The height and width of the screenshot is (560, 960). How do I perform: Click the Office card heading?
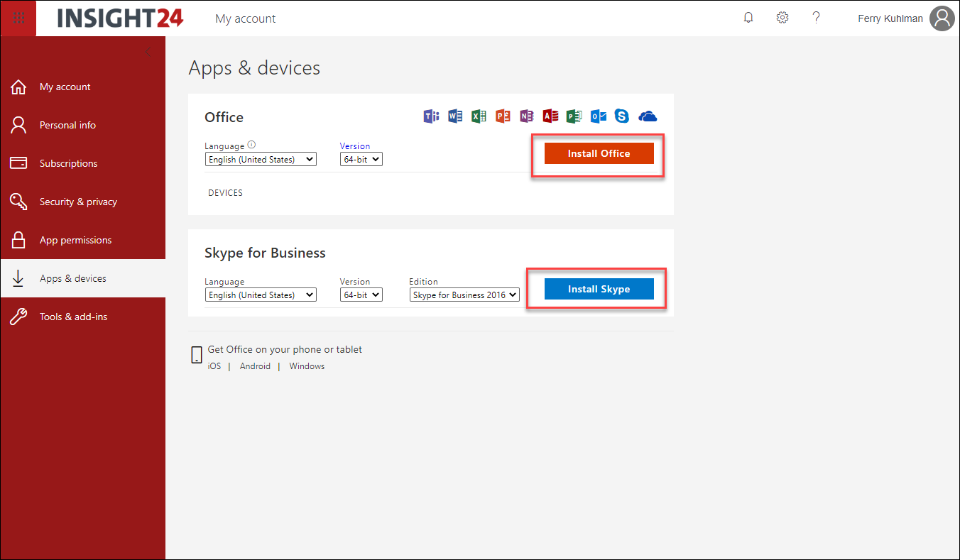[224, 117]
